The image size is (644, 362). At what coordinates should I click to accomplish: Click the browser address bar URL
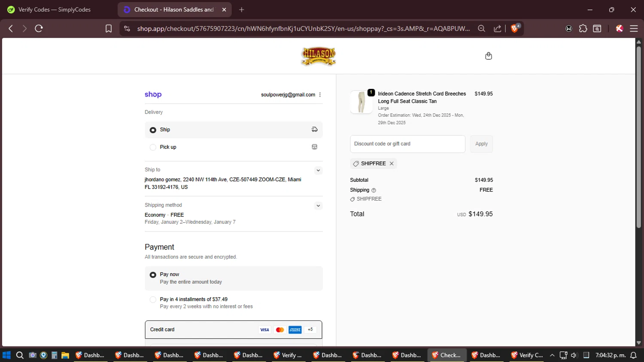(x=303, y=28)
